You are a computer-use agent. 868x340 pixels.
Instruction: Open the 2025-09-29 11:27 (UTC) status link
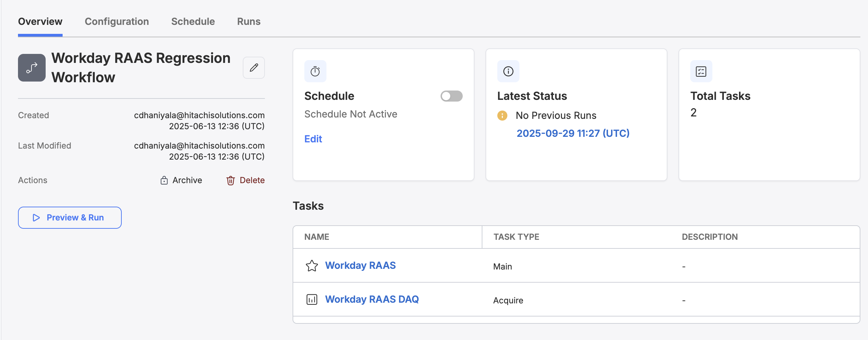point(573,133)
